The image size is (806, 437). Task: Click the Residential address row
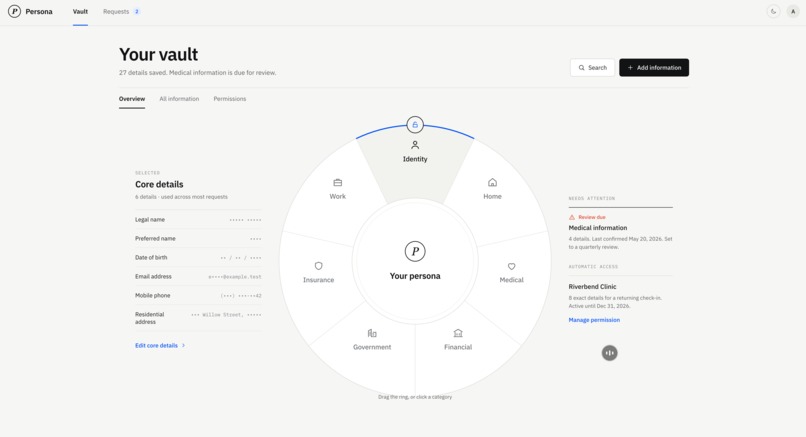[198, 318]
